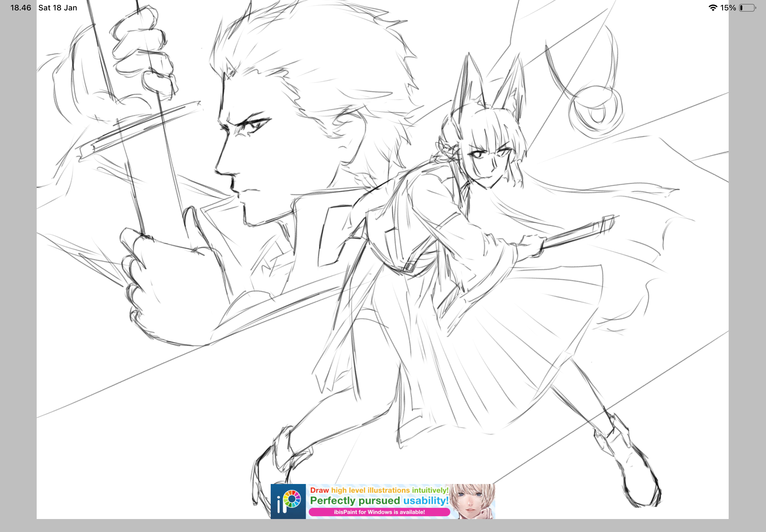Tap 'Perfectly pursued usability!' ad text
Viewport: 766px width, 532px height.
379,500
